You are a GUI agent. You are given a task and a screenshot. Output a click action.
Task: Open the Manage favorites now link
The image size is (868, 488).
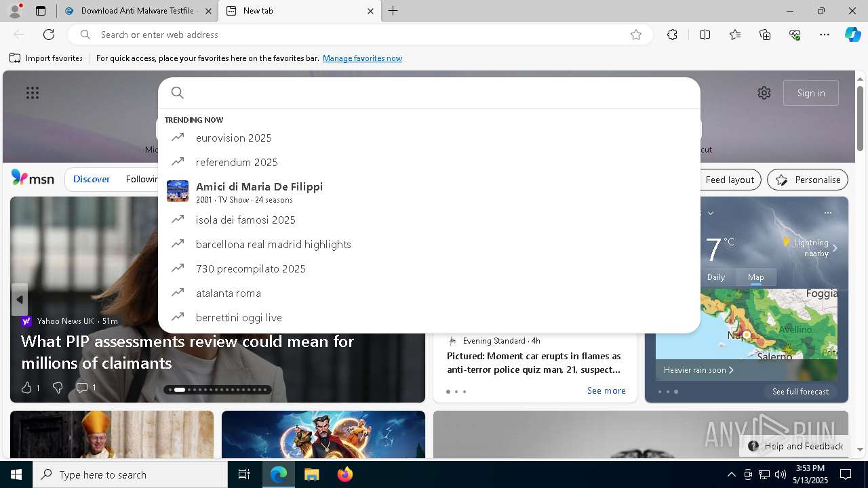point(362,58)
